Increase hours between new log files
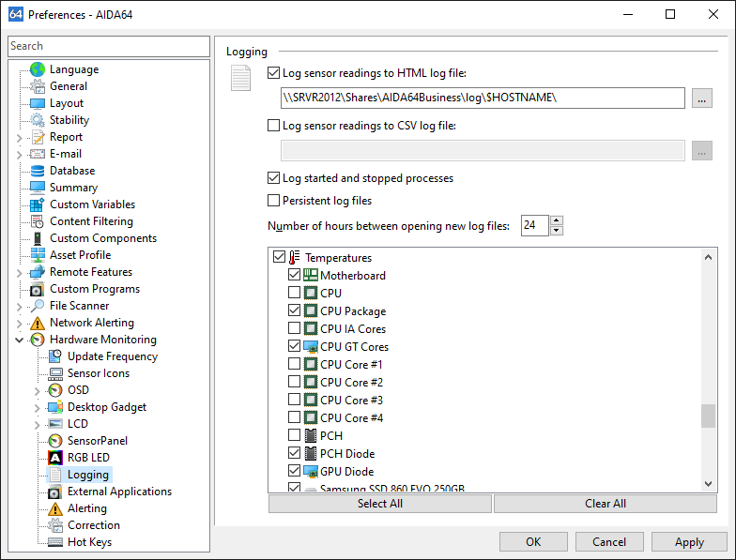Screen dimensions: 736x560 point(556,220)
